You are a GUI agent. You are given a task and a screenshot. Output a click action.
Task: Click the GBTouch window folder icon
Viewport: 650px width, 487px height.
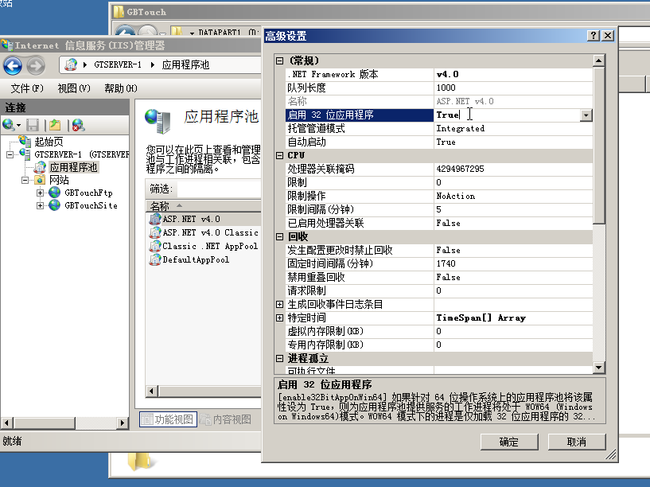[119, 12]
